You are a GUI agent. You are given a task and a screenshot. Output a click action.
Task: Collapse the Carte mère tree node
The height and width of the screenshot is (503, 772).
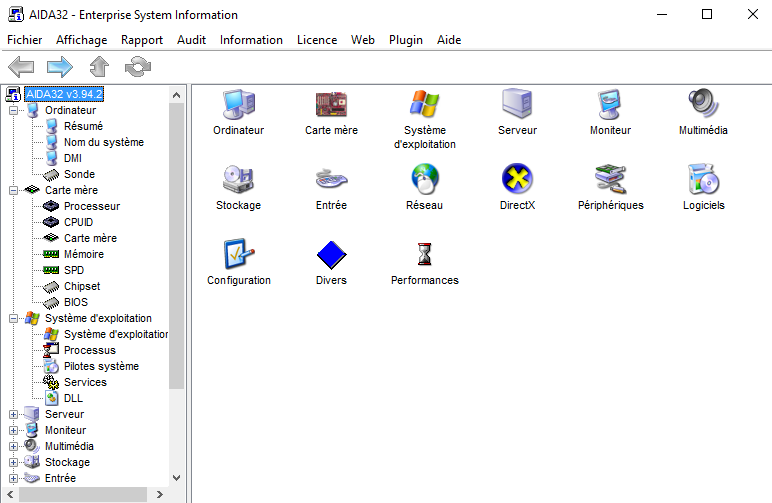(13, 190)
